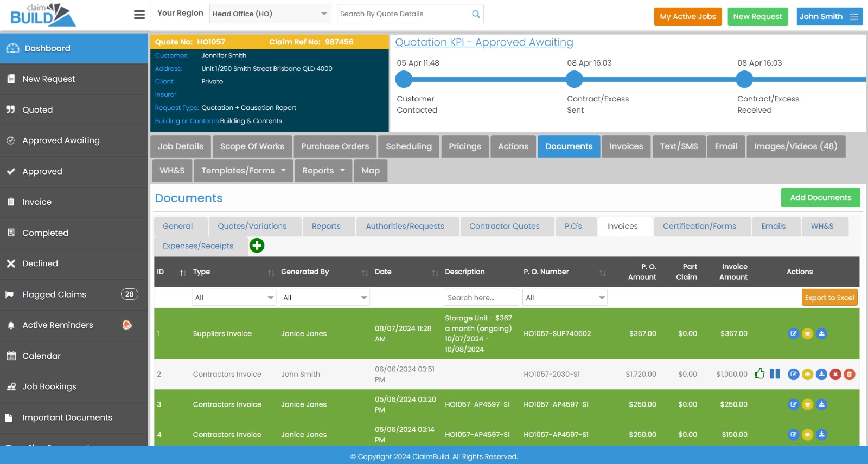Click the Export to Excel button
This screenshot has width=868, height=464.
pos(829,298)
